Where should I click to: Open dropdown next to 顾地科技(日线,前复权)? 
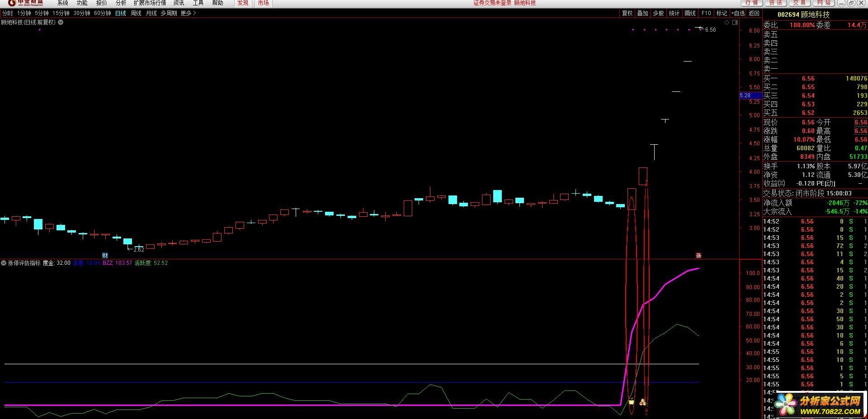click(61, 22)
